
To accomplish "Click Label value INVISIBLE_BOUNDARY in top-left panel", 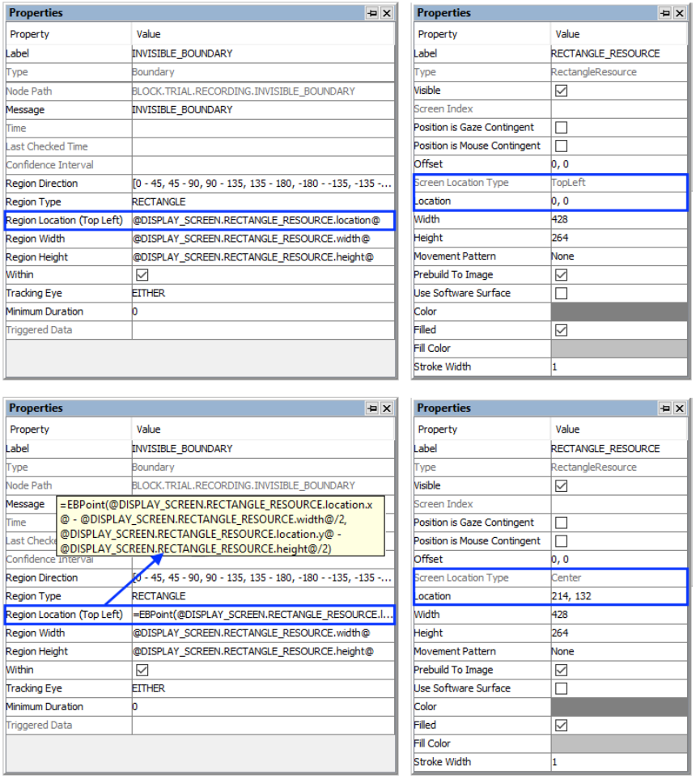I will (263, 53).
